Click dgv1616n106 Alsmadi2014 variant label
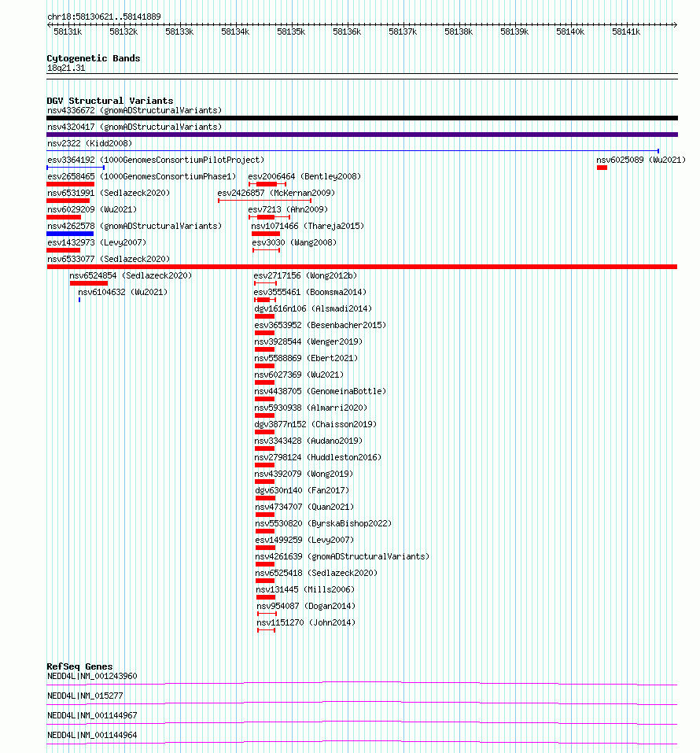The height and width of the screenshot is (753, 700). [313, 308]
